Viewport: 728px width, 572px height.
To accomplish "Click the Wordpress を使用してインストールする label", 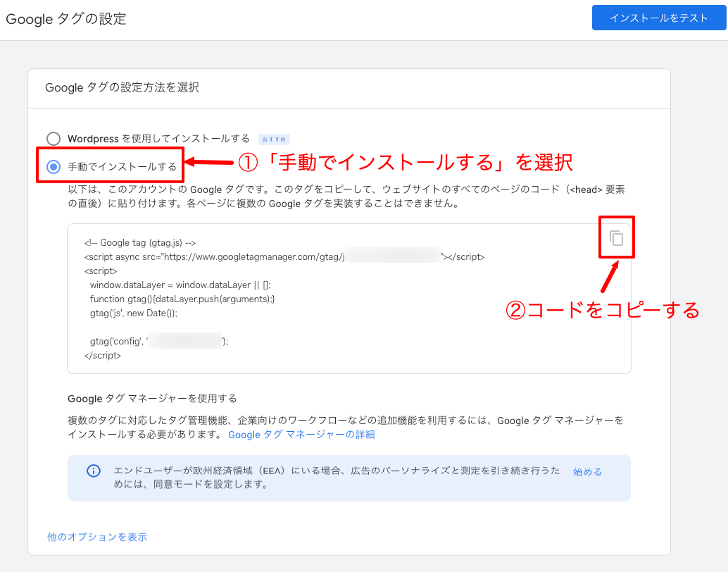I will (159, 139).
